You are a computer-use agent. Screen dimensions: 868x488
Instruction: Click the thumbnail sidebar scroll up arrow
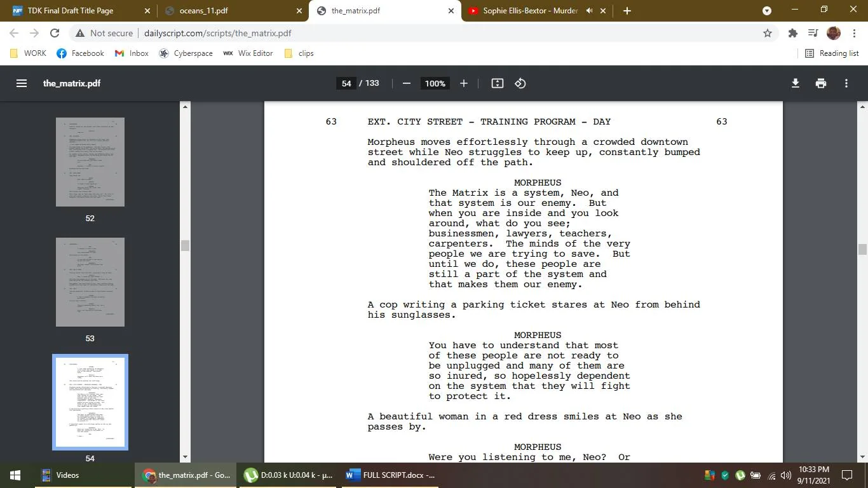pyautogui.click(x=185, y=106)
